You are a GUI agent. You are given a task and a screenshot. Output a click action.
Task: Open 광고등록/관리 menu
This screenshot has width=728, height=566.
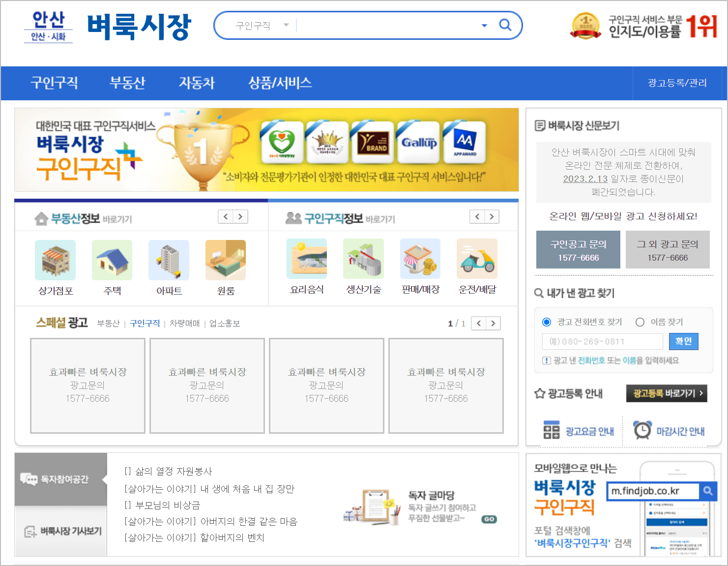(x=677, y=83)
